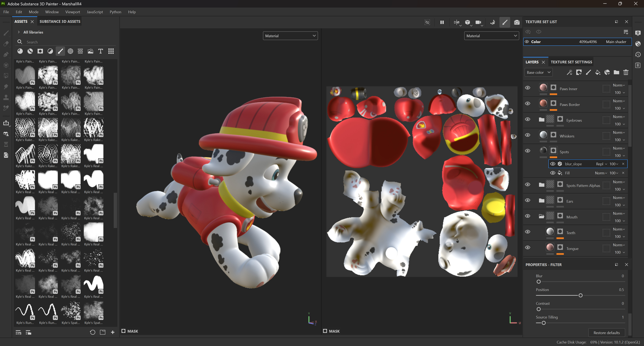Open Shader settings icon on right dock
The width and height of the screenshot is (644, 346).
638,44
